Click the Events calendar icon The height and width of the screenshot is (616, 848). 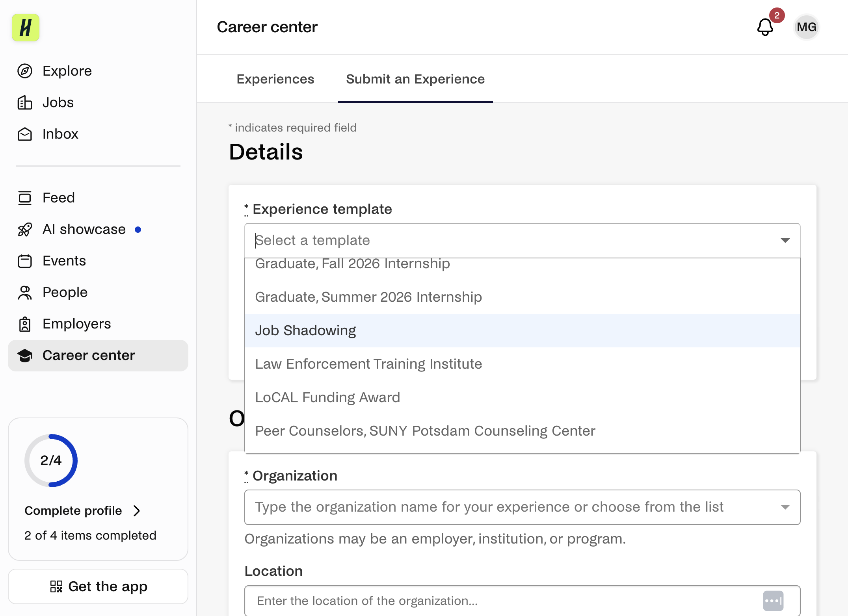[25, 261]
